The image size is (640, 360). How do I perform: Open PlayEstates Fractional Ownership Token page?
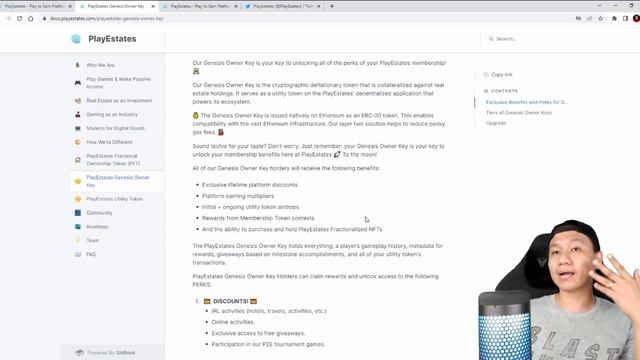point(113,160)
